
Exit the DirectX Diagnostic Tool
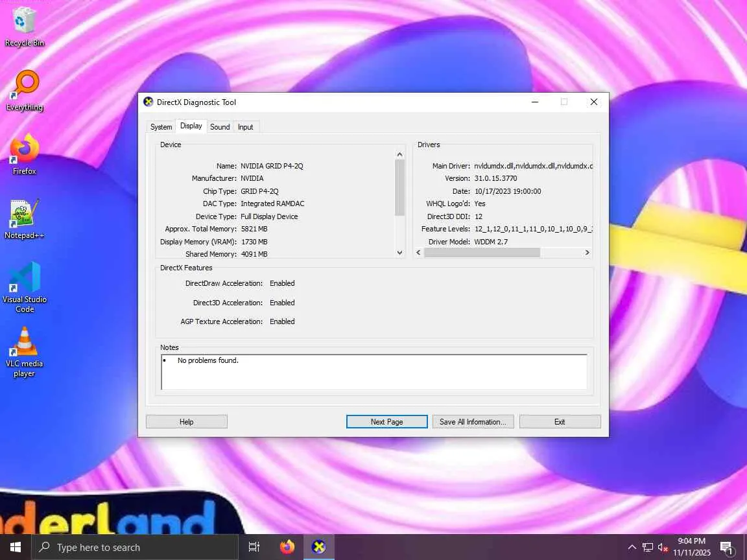(x=560, y=422)
